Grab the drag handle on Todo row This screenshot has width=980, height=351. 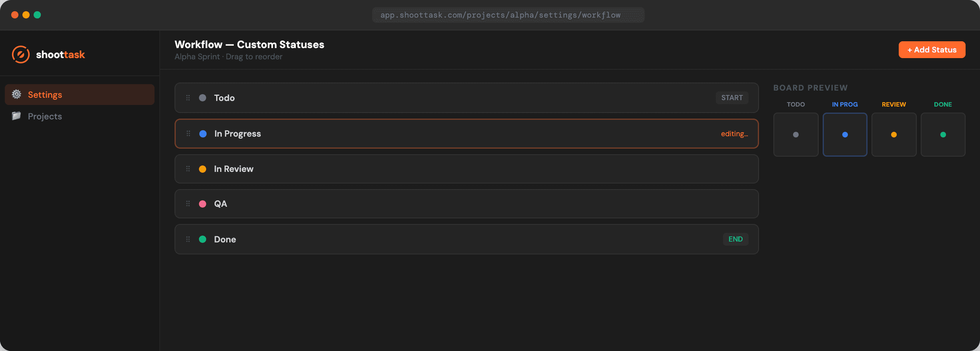pyautogui.click(x=188, y=98)
